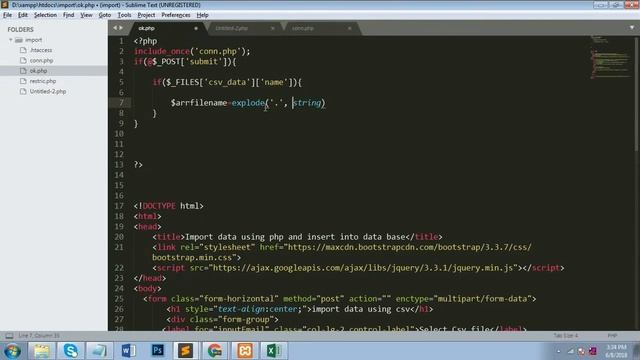
Task: Click the .htaccess file icon
Action: point(23,50)
